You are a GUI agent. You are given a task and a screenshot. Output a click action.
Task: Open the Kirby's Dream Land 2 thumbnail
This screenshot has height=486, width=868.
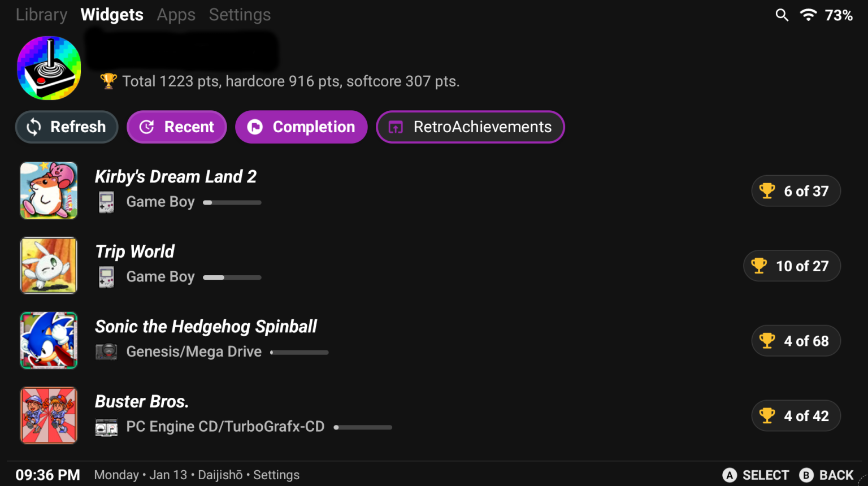click(49, 191)
